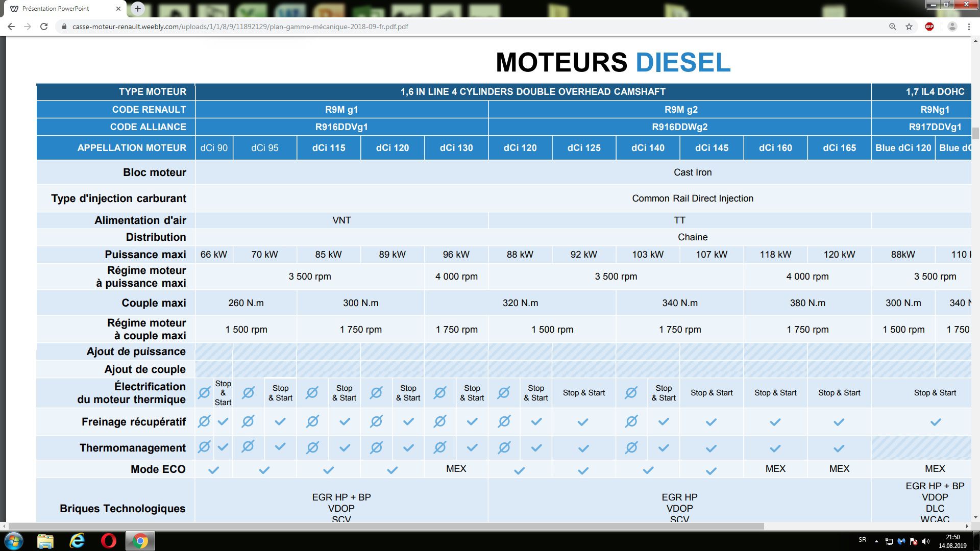Open the network tray icon
The height and width of the screenshot is (551, 980).
point(889,541)
